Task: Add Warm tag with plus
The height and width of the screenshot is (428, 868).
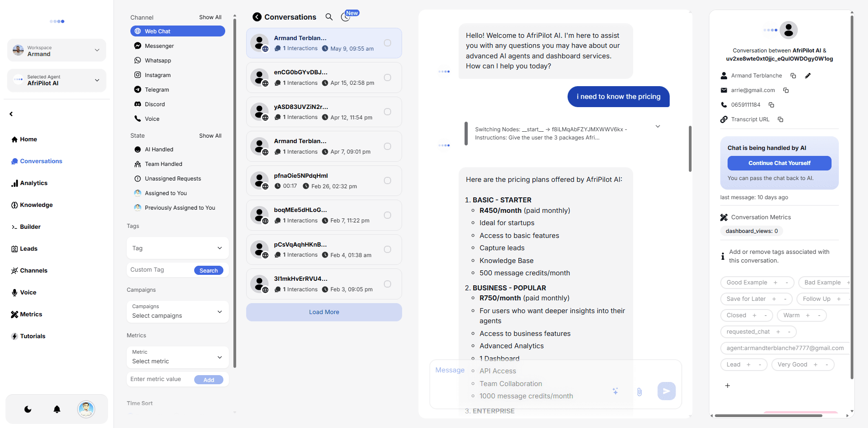Action: click(x=808, y=315)
